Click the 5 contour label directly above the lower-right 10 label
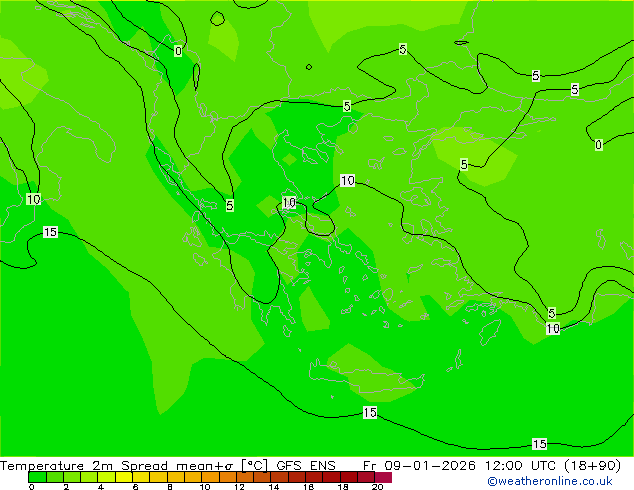The image size is (634, 490). point(552,313)
